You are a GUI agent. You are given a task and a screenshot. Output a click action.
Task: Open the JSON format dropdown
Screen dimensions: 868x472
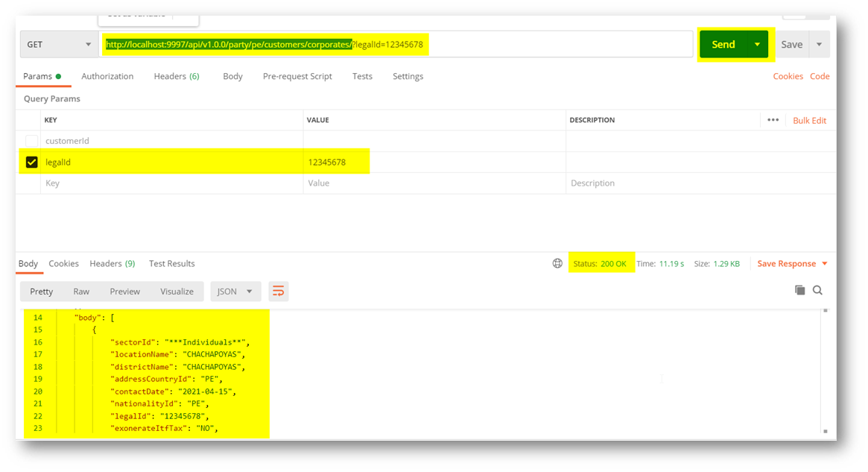235,292
